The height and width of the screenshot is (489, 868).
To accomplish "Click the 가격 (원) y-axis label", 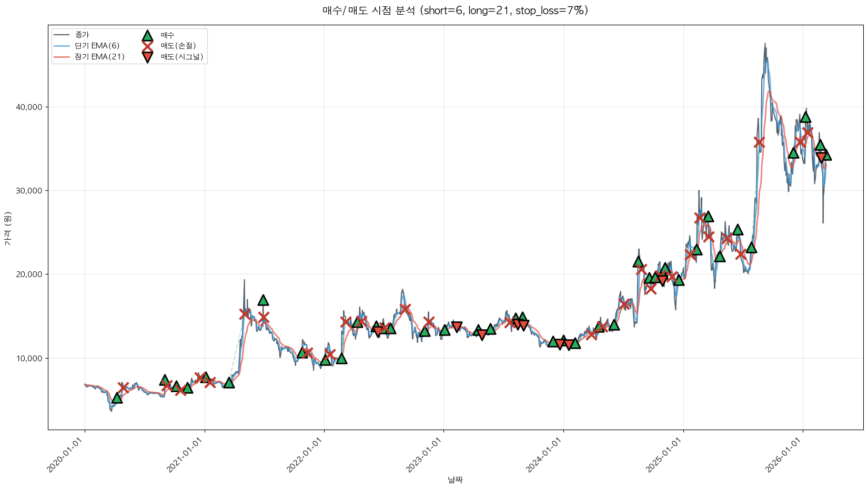I will tap(7, 228).
